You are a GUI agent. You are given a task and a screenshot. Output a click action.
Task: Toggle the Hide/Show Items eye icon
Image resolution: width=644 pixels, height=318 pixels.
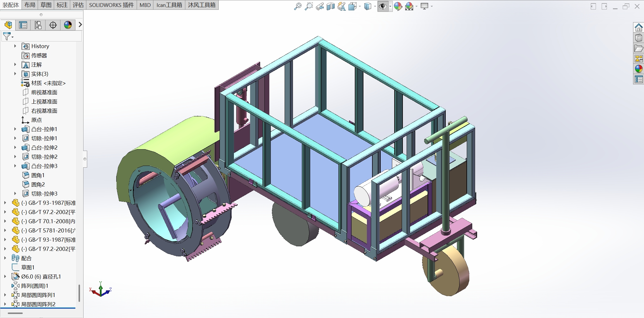click(383, 6)
